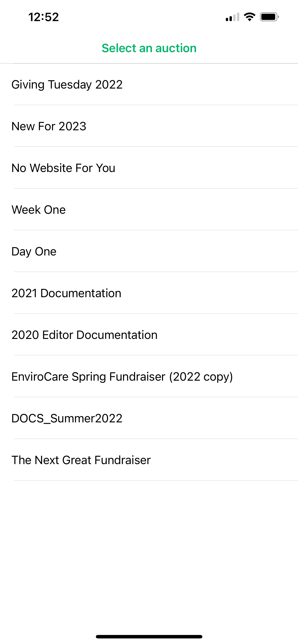The height and width of the screenshot is (644, 298).
Task: Tap the Wi-Fi status icon
Action: [249, 17]
